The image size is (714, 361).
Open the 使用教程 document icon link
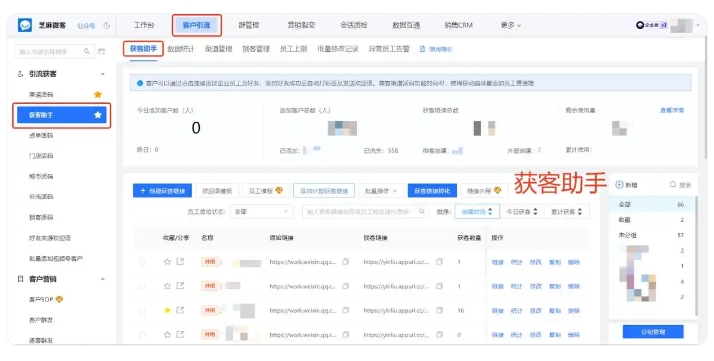[x=422, y=49]
